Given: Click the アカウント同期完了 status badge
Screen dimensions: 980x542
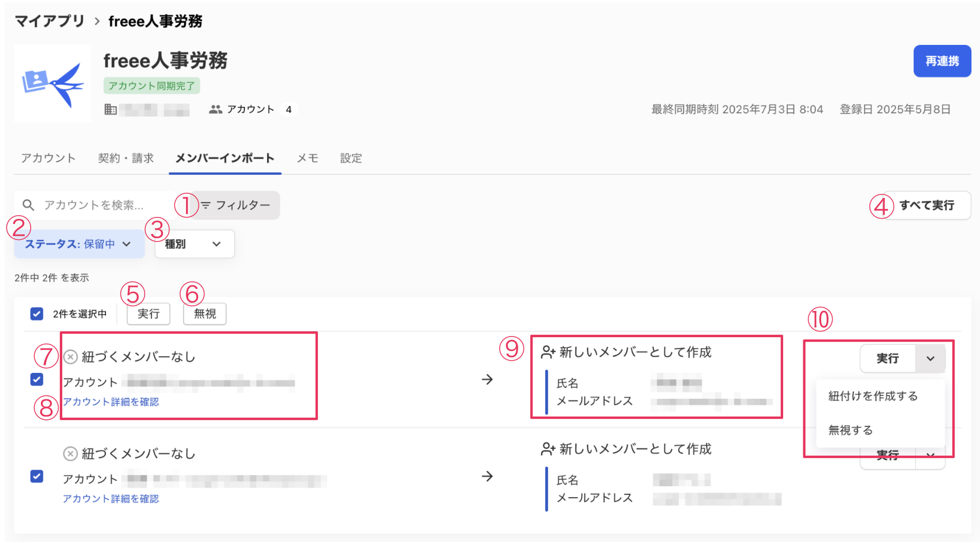Looking at the screenshot, I should click(x=151, y=86).
